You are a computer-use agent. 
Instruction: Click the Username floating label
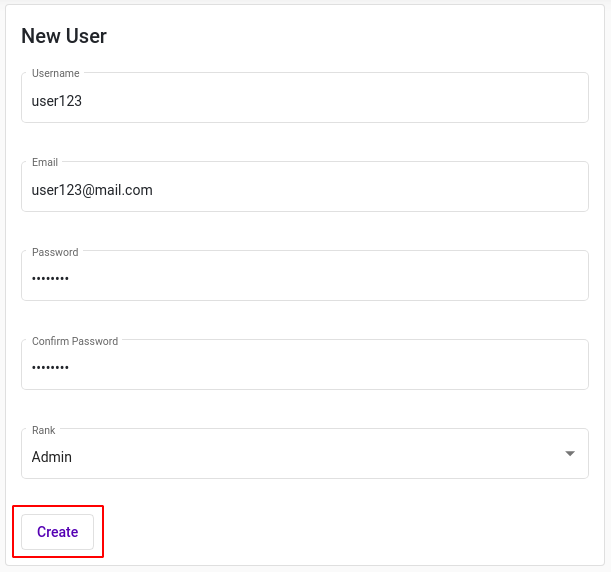click(56, 73)
